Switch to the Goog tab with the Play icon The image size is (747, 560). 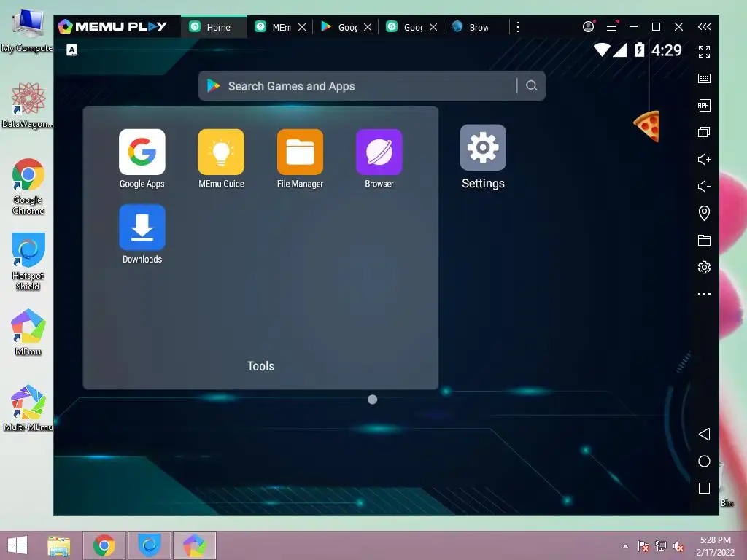pos(338,27)
